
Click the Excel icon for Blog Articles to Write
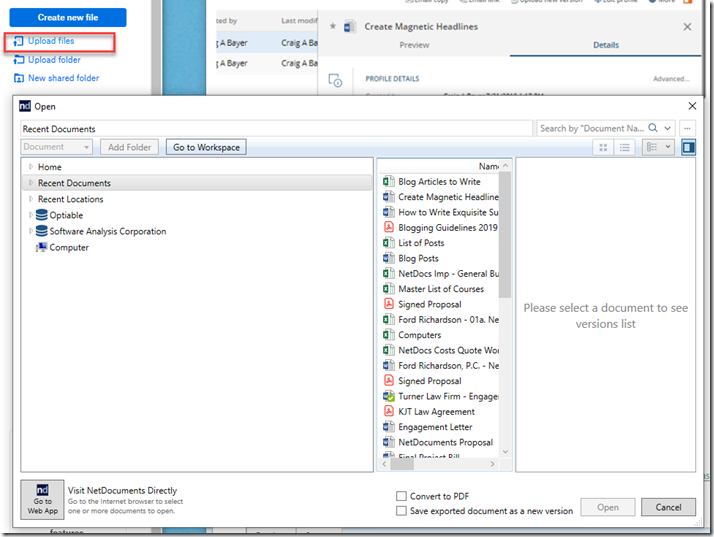[388, 181]
